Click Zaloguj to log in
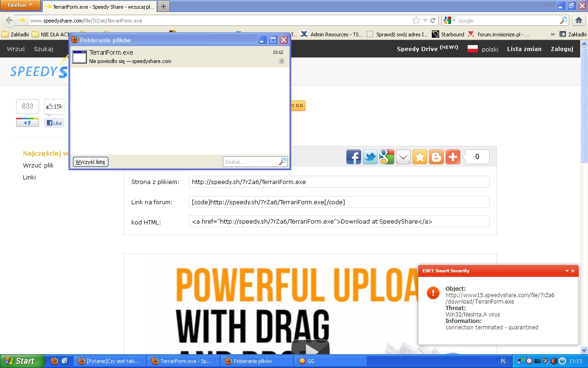 point(562,49)
